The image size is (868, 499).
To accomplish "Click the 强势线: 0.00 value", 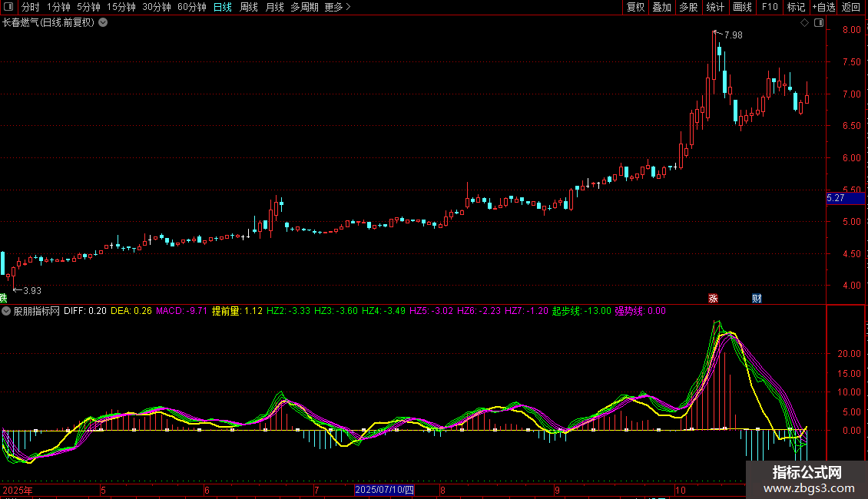I will point(640,311).
